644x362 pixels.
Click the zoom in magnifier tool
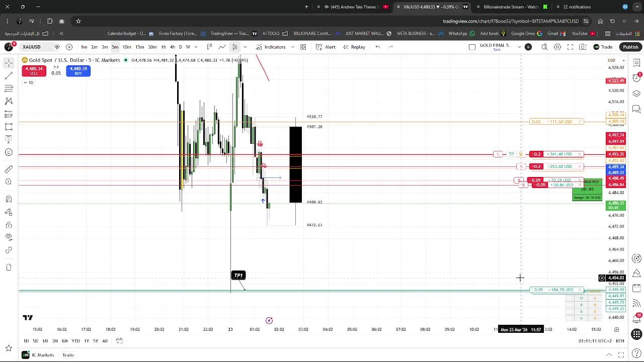[9, 182]
